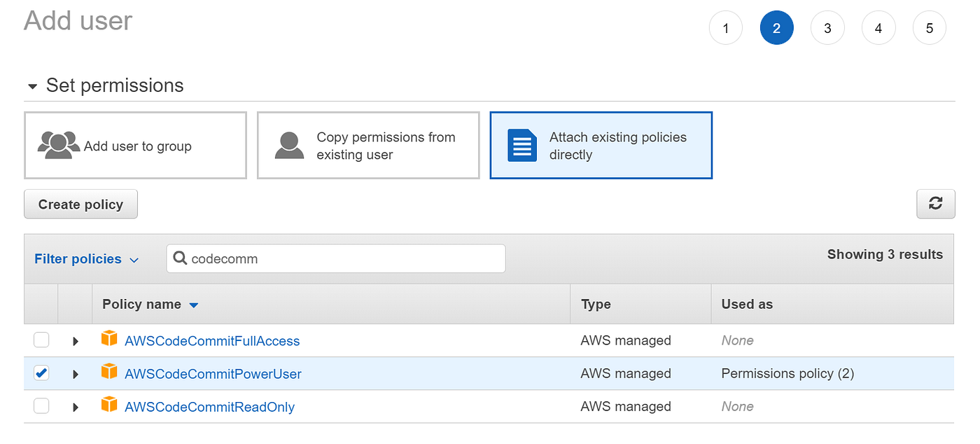
Task: Click the Create policy button
Action: tap(80, 204)
